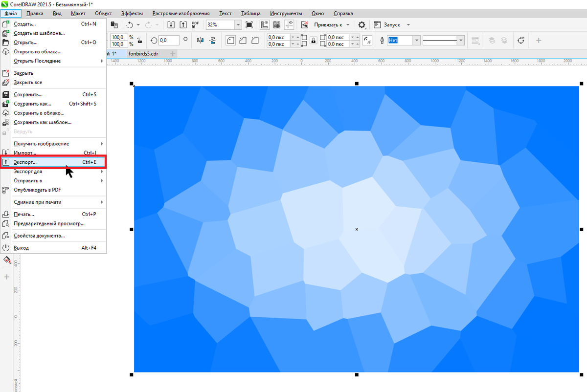Toggle the lock aspect ratio padlock
The width and height of the screenshot is (587, 392).
pyautogui.click(x=313, y=41)
